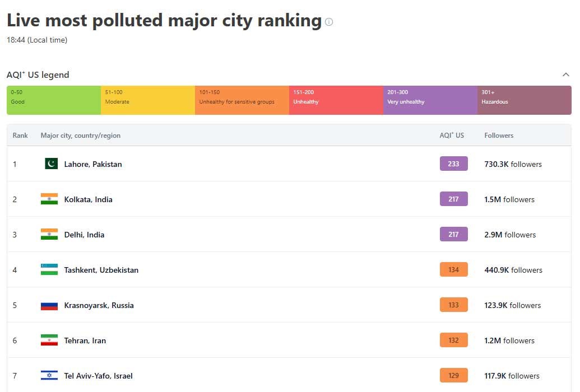Click the Uzbekistan flag icon
This screenshot has width=580, height=392.
(49, 269)
